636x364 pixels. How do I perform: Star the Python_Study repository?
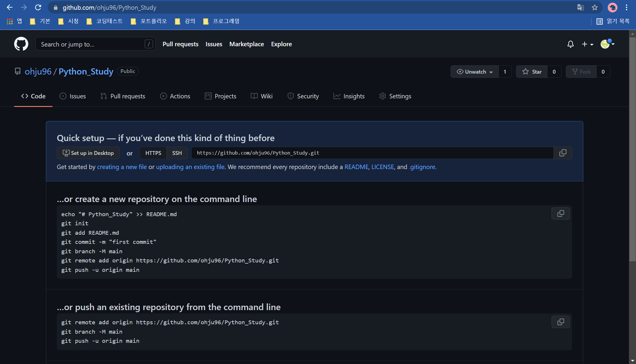[532, 72]
